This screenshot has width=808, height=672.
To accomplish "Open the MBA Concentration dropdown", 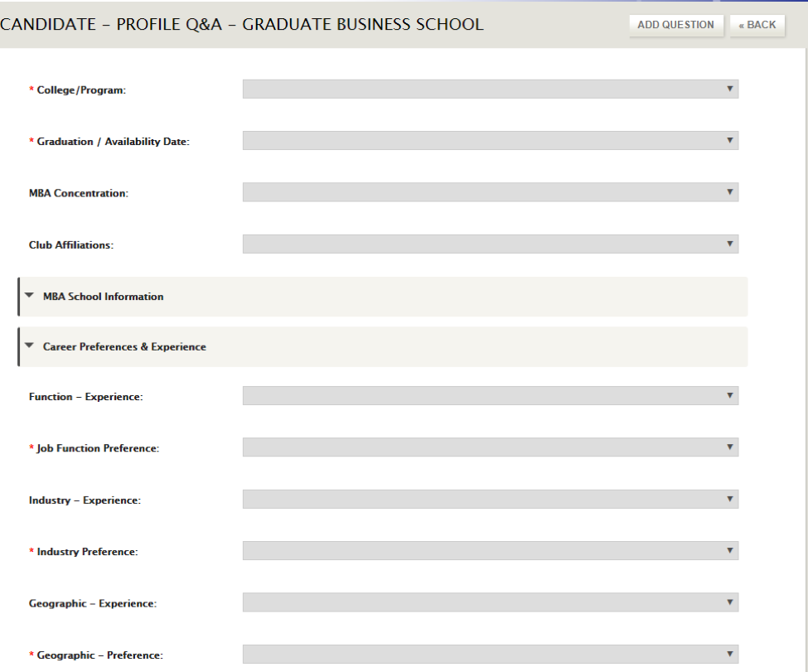I will pos(491,192).
